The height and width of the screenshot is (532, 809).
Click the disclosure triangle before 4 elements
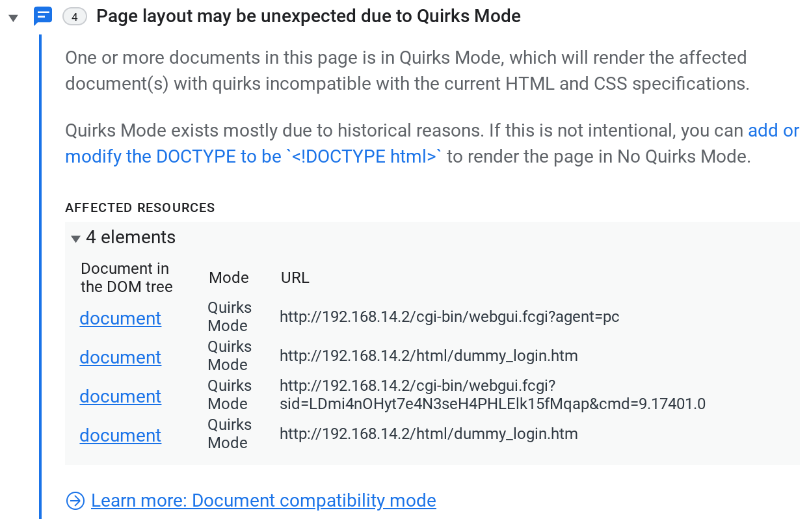(x=76, y=238)
